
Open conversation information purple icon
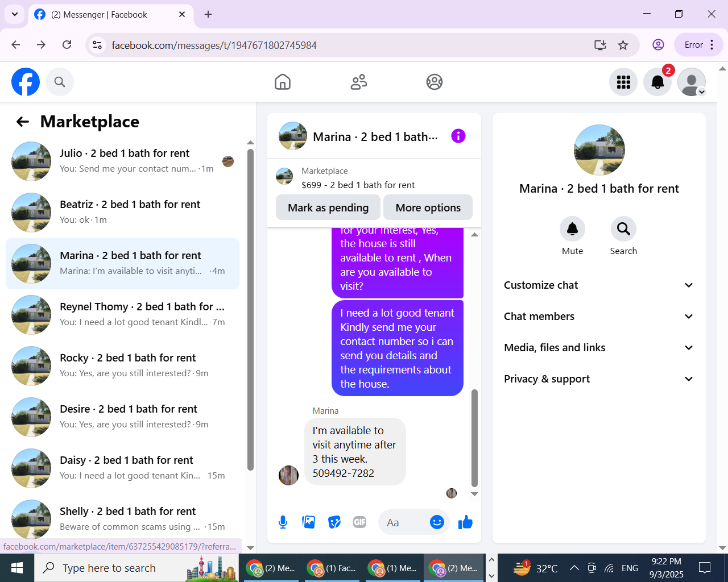(458, 136)
